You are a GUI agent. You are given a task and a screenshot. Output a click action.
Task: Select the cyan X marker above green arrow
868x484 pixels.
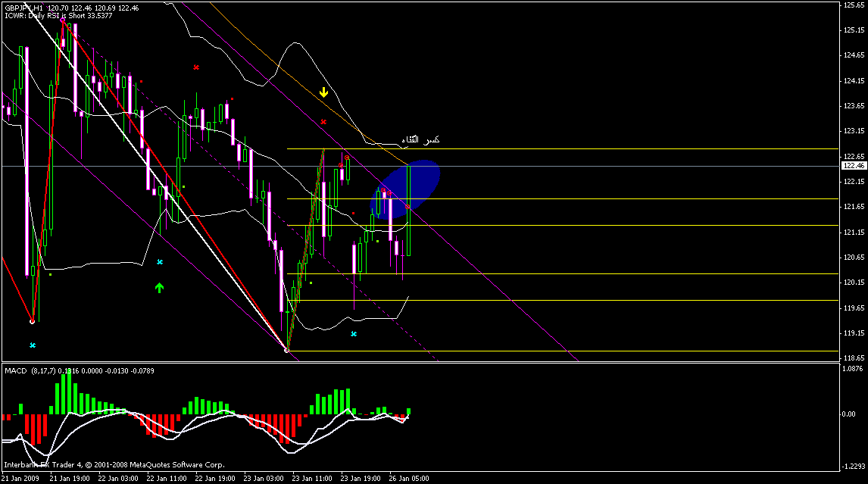159,262
